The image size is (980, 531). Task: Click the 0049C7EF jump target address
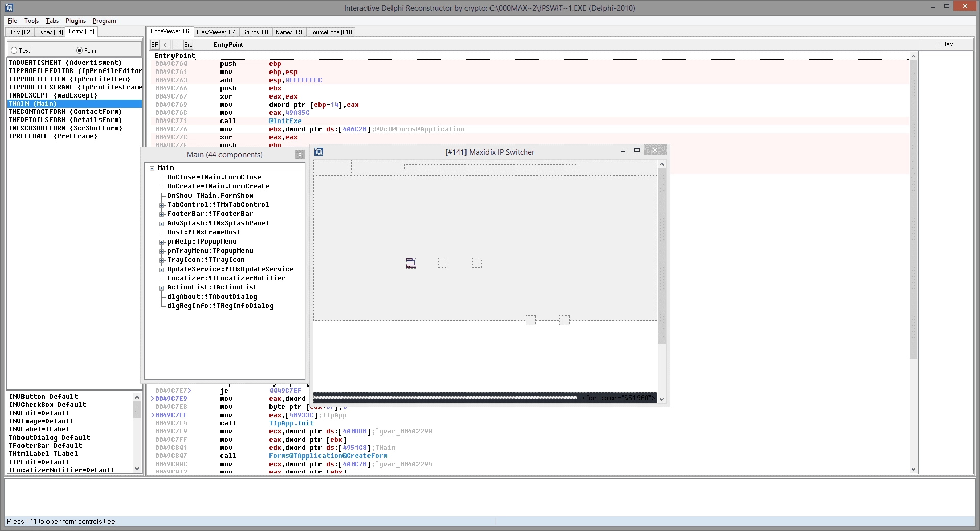point(285,391)
